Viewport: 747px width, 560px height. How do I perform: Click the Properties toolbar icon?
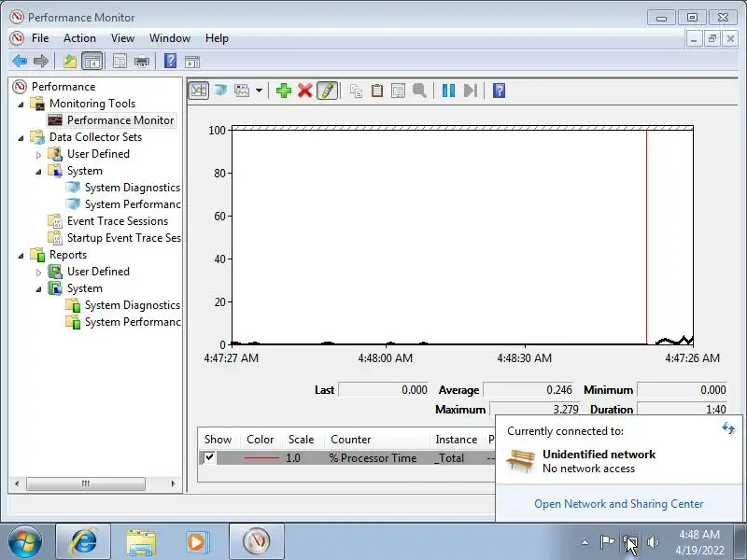(120, 62)
